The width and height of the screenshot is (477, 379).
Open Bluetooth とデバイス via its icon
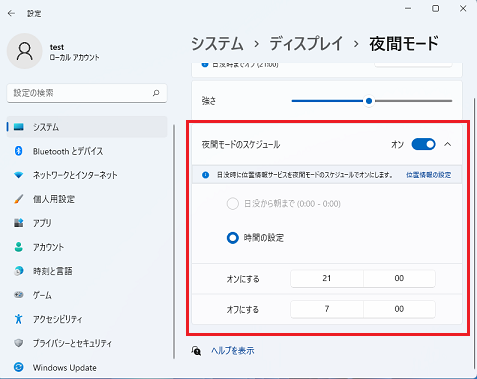click(19, 151)
